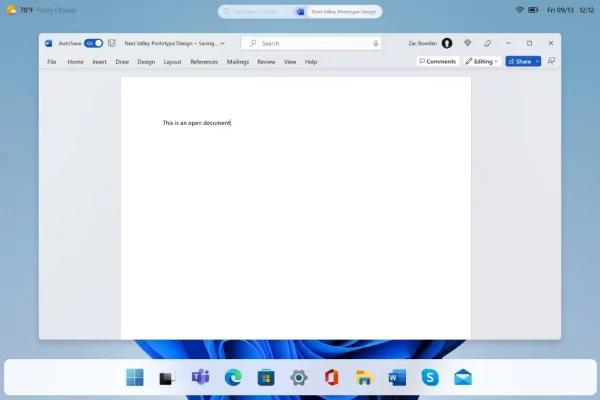600x400 pixels.
Task: Open the Insert ribbon tab
Action: click(100, 62)
